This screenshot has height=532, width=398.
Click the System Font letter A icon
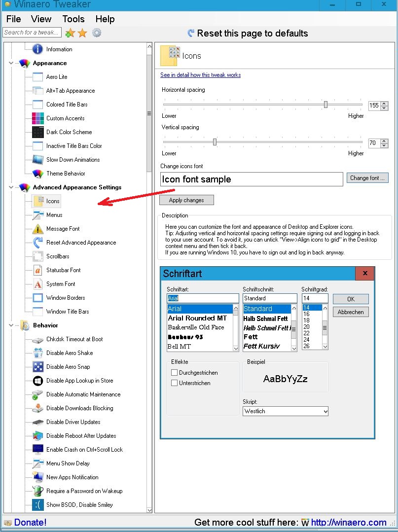point(37,284)
